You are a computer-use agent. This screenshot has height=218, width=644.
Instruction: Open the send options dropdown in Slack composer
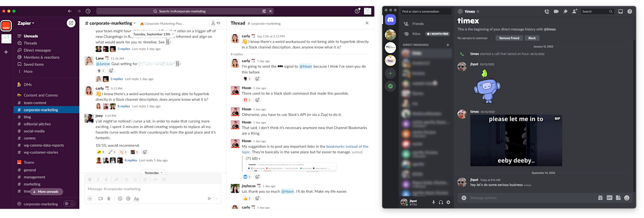217,199
